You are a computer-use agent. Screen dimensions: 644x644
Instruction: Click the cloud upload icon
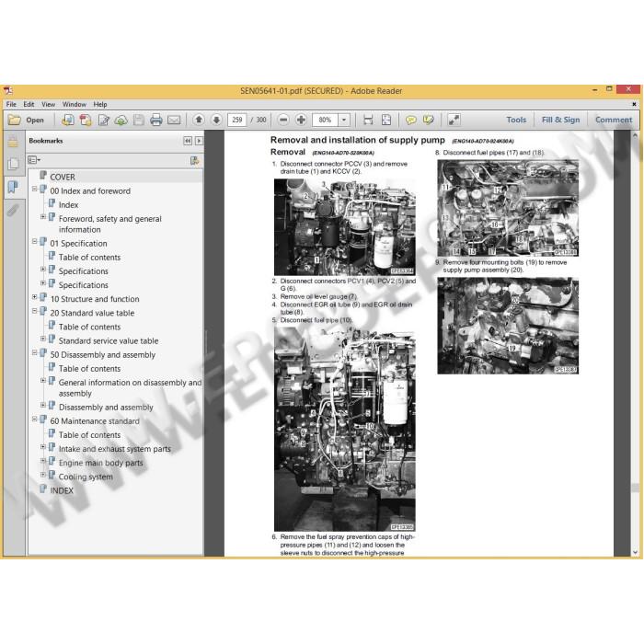coord(121,120)
